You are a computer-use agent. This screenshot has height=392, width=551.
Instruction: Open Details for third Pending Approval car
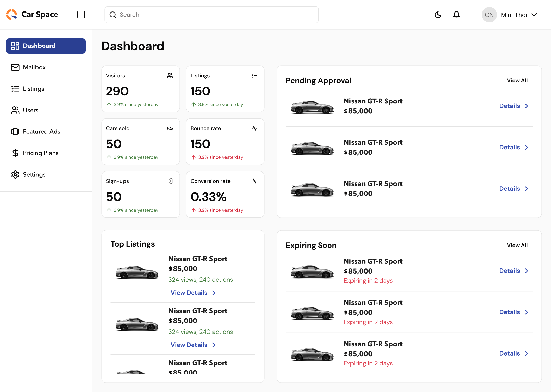509,189
